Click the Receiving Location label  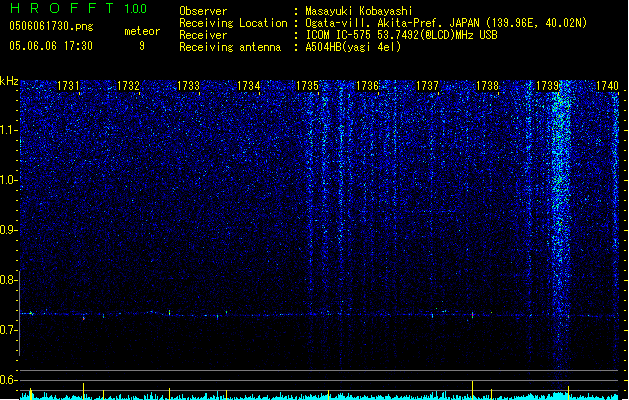pos(233,23)
